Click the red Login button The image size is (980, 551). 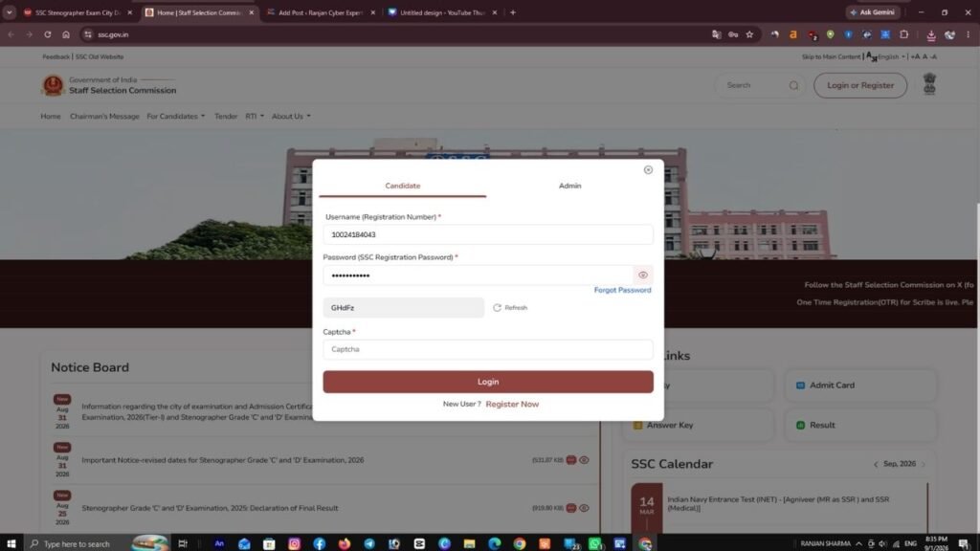coord(488,382)
